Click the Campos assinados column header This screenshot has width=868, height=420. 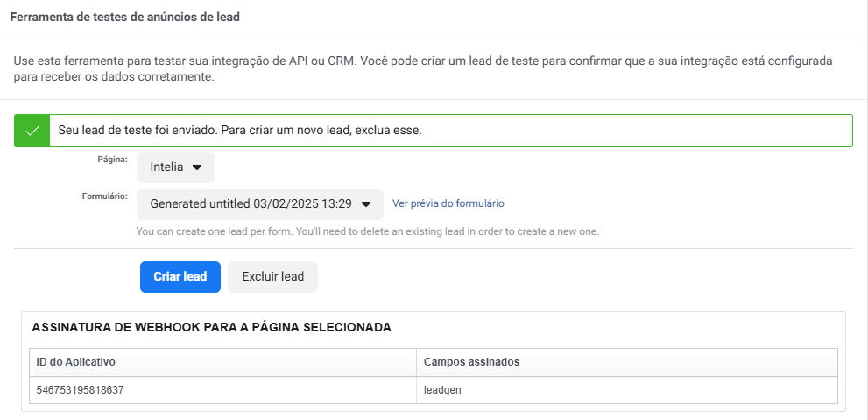471,362
